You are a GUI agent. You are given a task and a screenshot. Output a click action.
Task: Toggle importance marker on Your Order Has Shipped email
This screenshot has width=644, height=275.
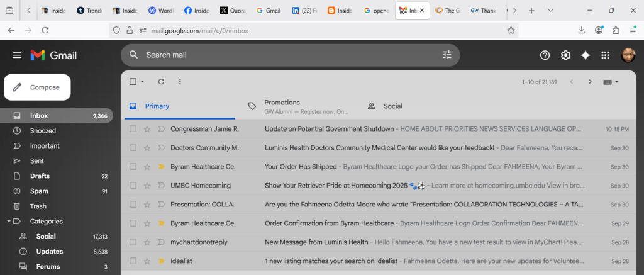pyautogui.click(x=162, y=167)
